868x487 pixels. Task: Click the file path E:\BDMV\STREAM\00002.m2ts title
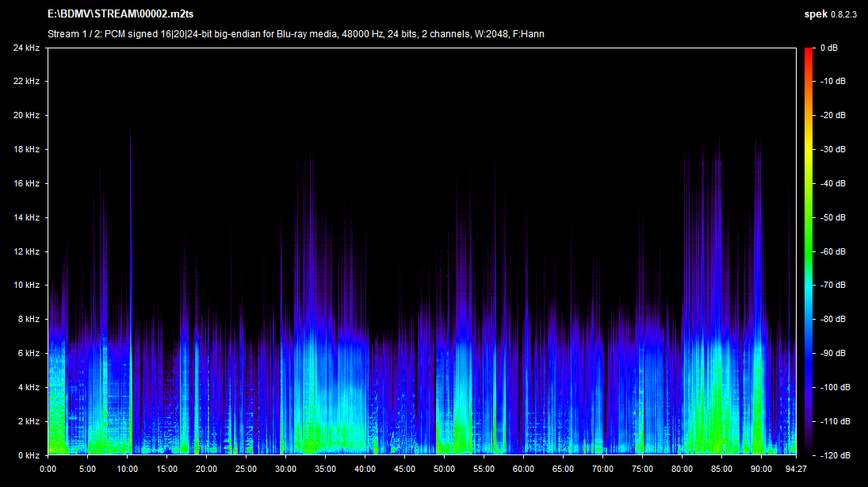120,15
